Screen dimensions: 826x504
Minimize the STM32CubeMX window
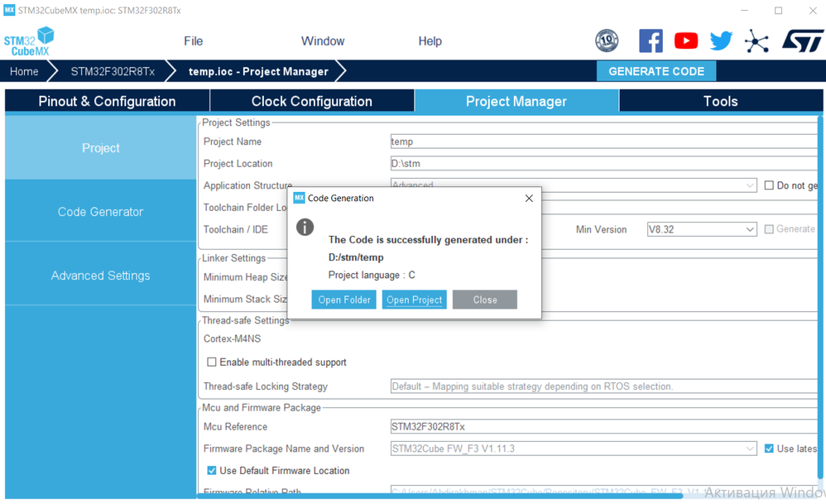click(744, 10)
